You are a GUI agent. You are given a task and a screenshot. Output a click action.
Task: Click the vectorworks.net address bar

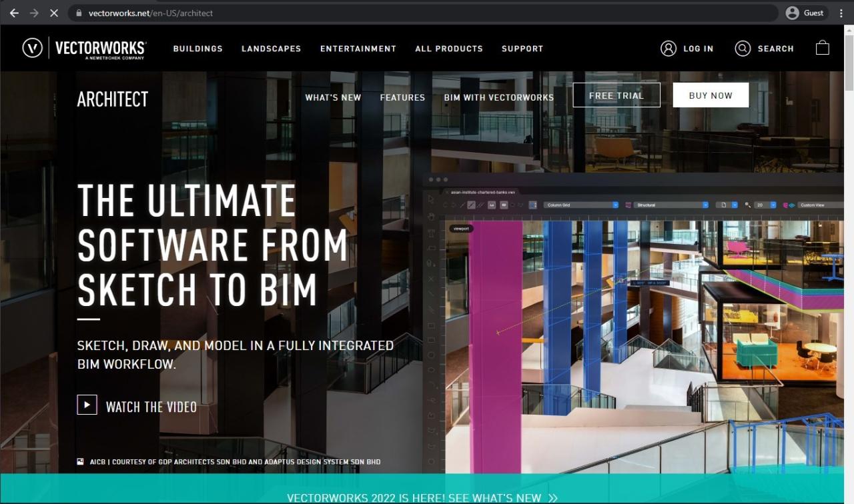[x=423, y=13]
